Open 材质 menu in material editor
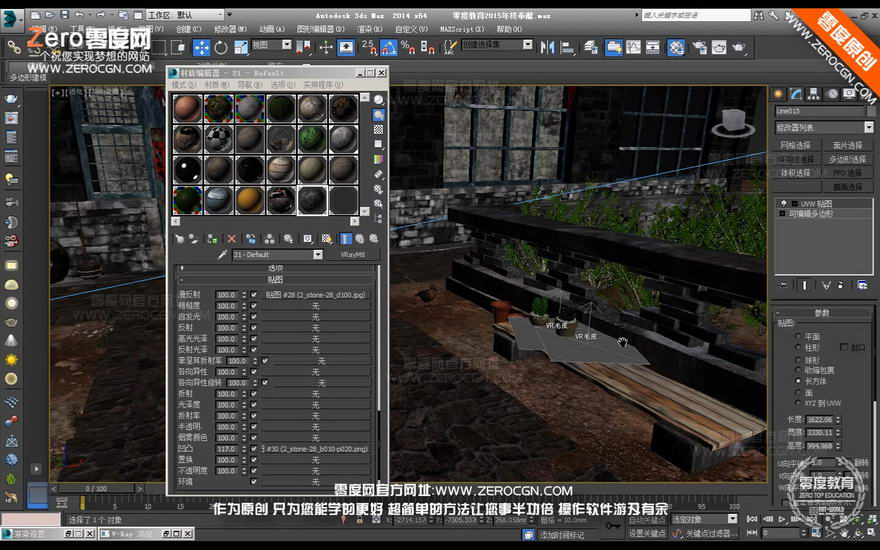The height and width of the screenshot is (550, 880). pos(217,85)
